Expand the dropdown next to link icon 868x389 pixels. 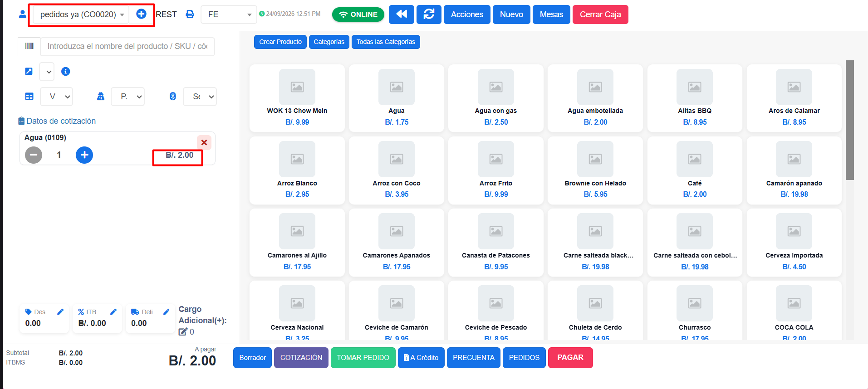[x=47, y=71]
